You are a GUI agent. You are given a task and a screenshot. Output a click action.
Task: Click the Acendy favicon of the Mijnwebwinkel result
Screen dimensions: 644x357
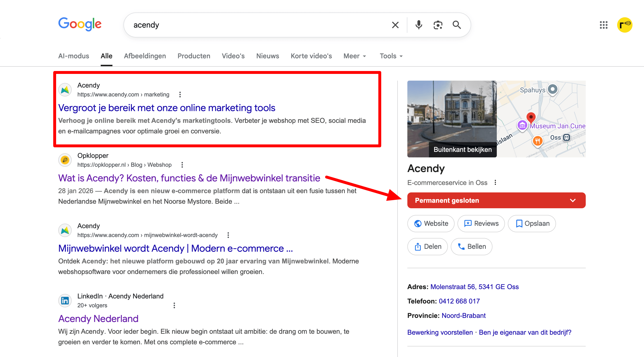click(x=65, y=230)
